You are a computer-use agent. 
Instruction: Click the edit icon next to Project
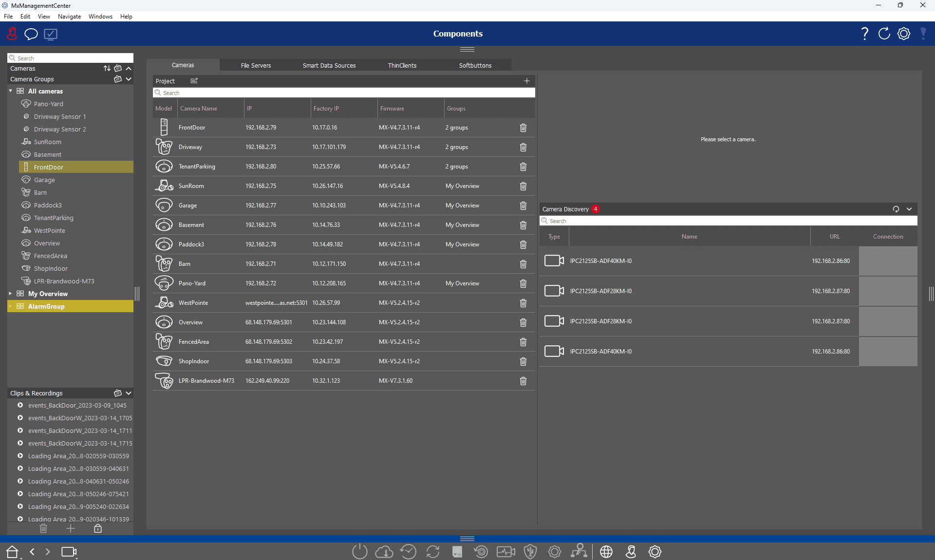tap(194, 81)
